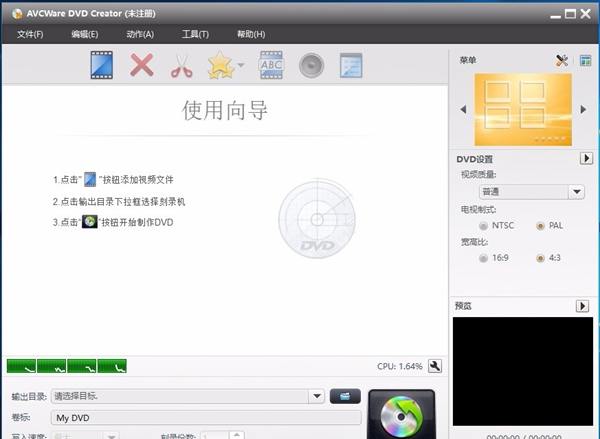Image resolution: width=600 pixels, height=439 pixels.
Task: Open the 输出目录 destination dropdown
Action: (317, 396)
